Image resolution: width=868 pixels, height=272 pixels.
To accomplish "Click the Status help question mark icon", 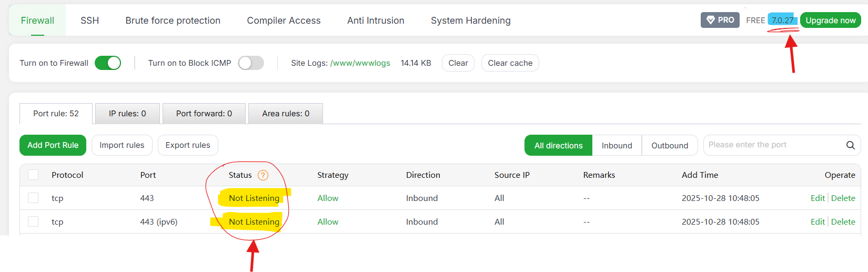I will coord(263,175).
